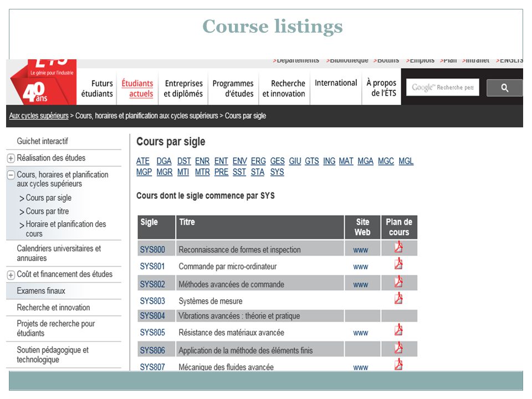The width and height of the screenshot is (532, 399).
Task: Open Calendriers universitaires et annuaires
Action: [x=59, y=253]
